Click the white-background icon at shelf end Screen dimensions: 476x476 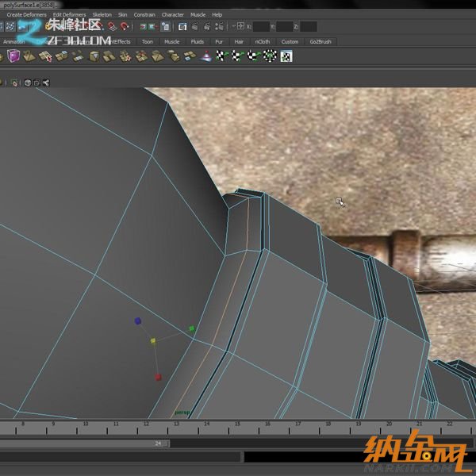pos(286,56)
